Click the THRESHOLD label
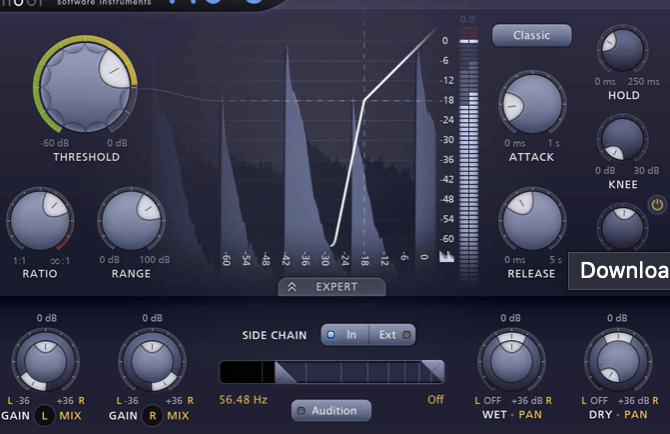The image size is (670, 434). point(86,157)
